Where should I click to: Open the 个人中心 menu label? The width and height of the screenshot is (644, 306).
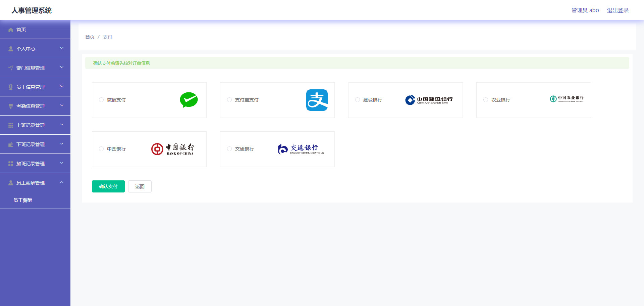[x=26, y=49]
